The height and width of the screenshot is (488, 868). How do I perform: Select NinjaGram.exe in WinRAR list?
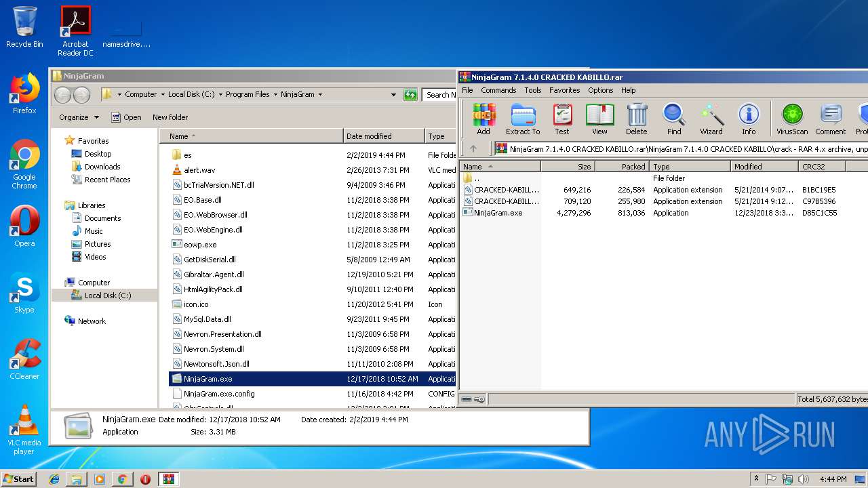(x=498, y=213)
